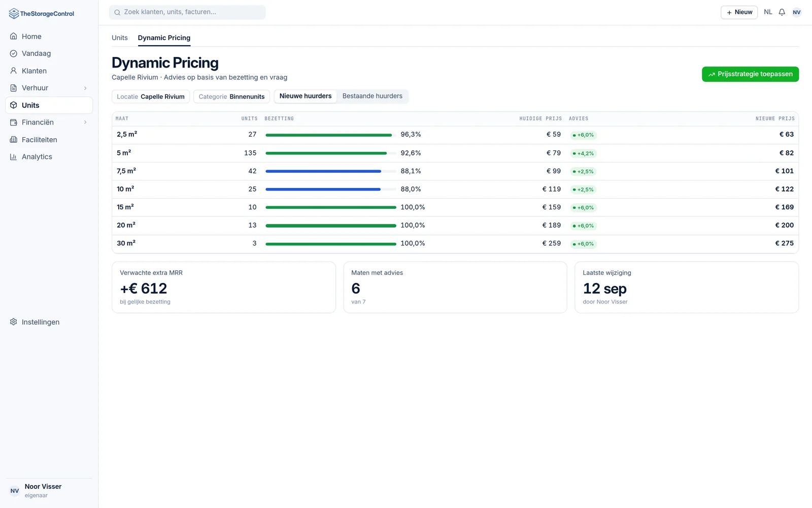The width and height of the screenshot is (812, 508).
Task: Click the NV avatar beside Noor Visser
Action: 15,491
